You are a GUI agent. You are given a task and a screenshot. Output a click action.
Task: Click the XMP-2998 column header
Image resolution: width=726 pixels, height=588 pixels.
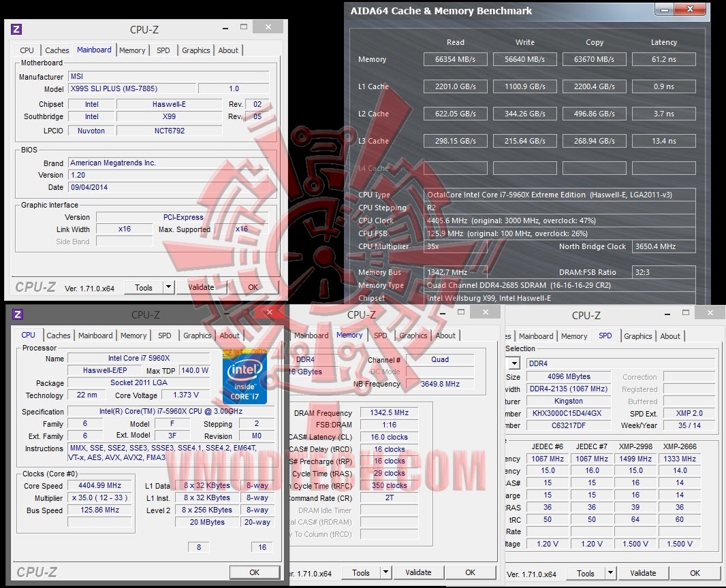[x=635, y=446]
